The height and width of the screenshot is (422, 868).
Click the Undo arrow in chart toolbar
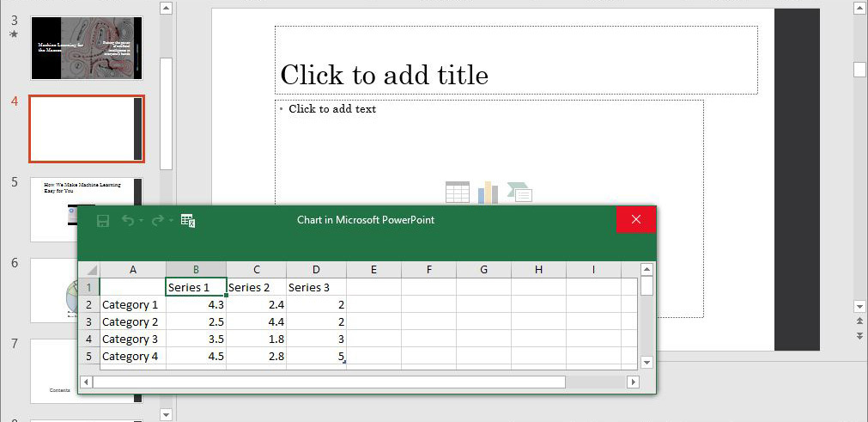(x=127, y=221)
